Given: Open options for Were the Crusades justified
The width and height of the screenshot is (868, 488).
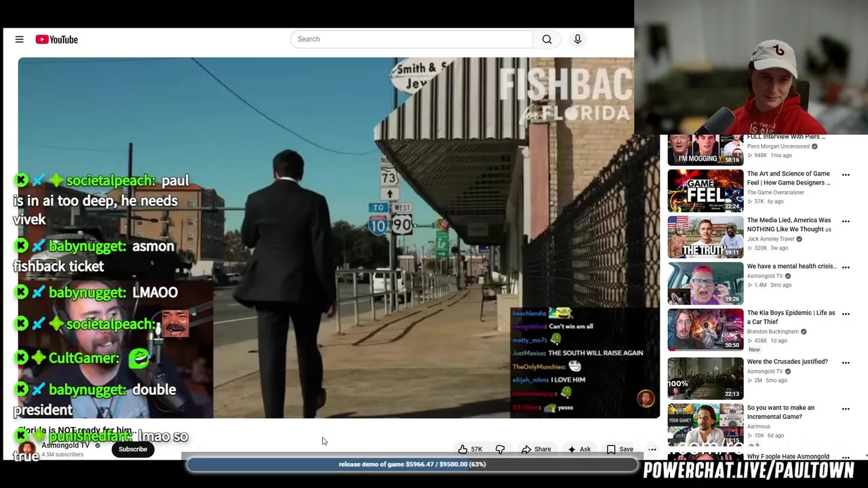Looking at the screenshot, I should pyautogui.click(x=846, y=363).
